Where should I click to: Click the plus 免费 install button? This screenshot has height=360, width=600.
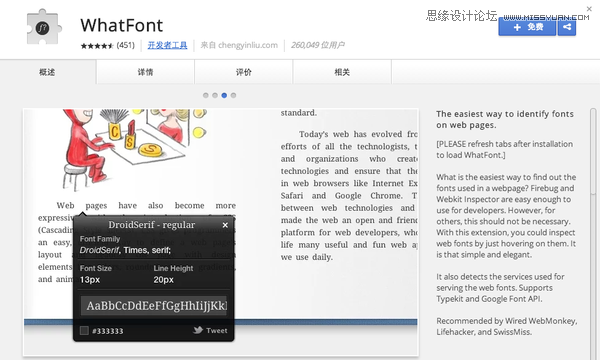pos(527,27)
